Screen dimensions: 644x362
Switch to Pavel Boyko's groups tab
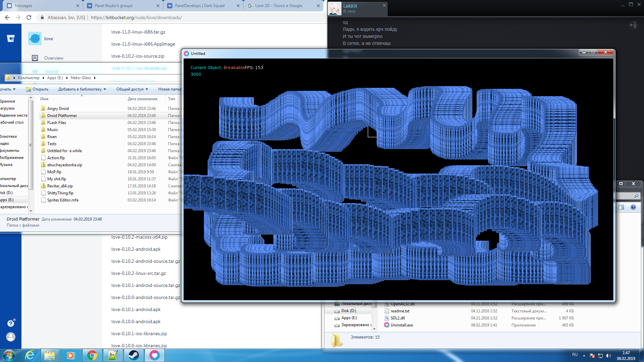click(x=123, y=6)
